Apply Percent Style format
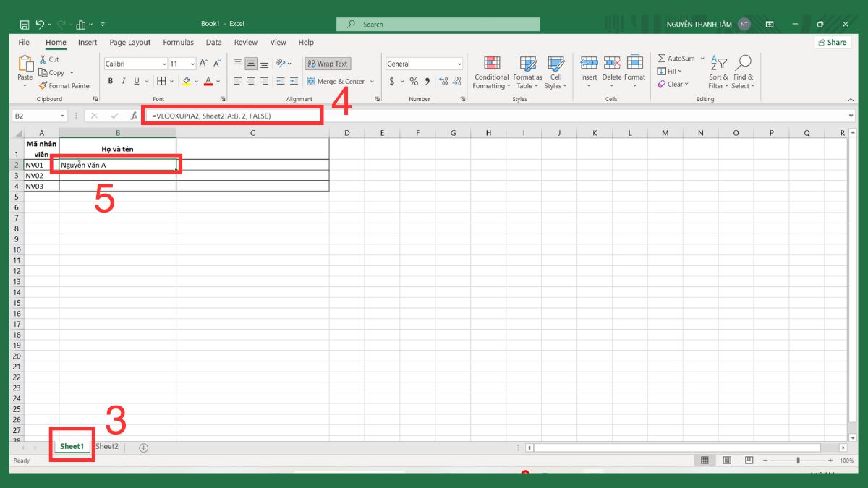The width and height of the screenshot is (868, 488). click(414, 81)
